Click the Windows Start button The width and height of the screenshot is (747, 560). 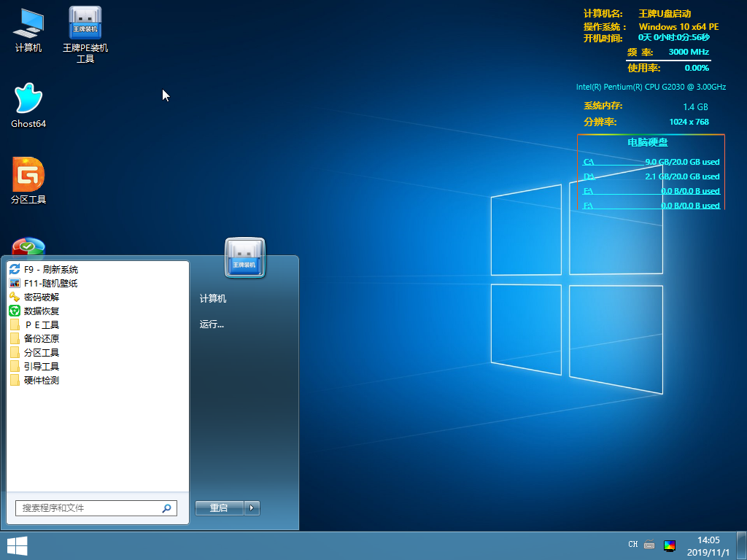tap(18, 545)
